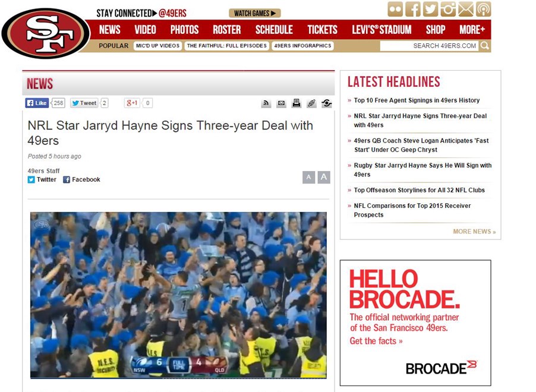The height and width of the screenshot is (392, 536).
Task: Click the More News link
Action: 474,232
